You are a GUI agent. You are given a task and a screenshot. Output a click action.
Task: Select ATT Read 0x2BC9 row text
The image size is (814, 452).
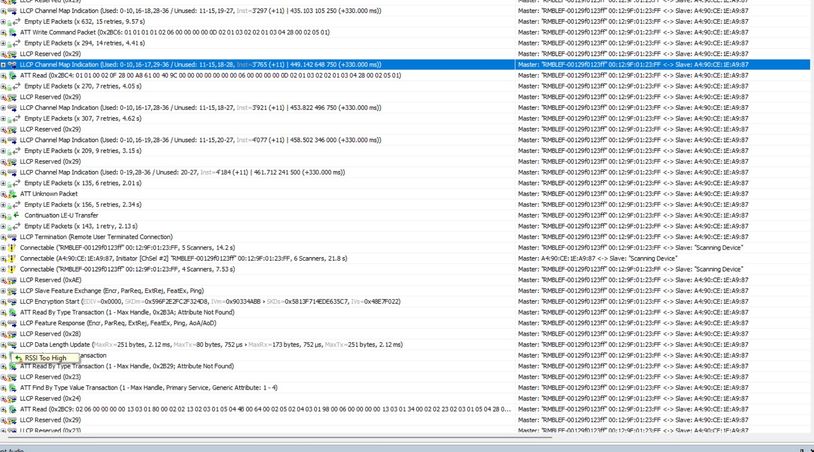265,409
